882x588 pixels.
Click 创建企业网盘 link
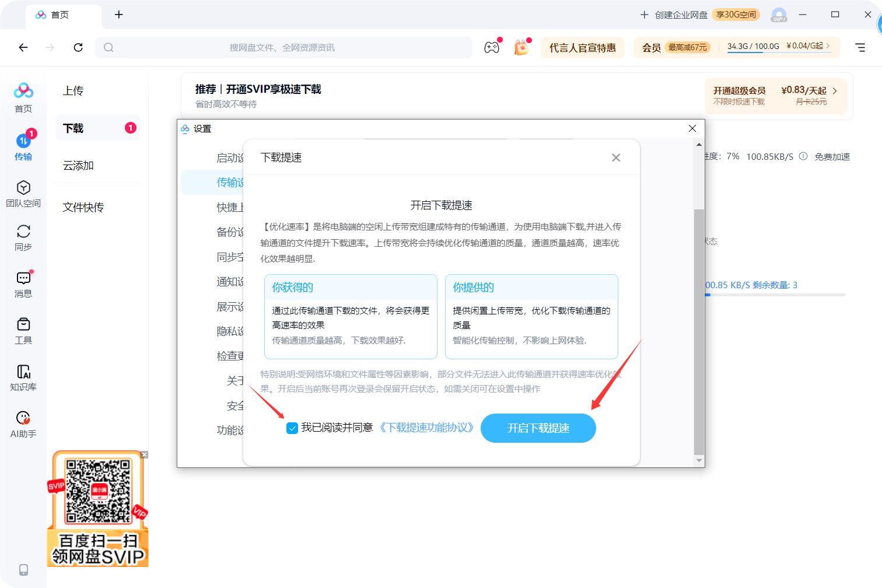(674, 15)
